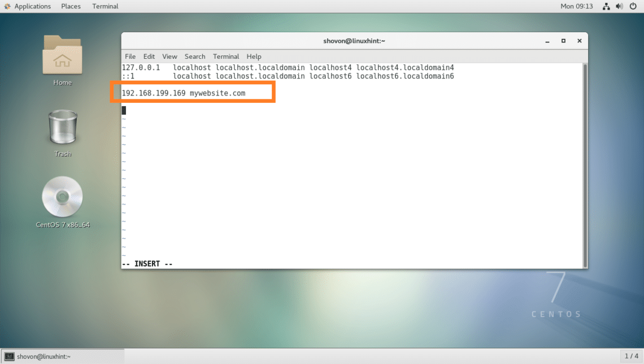Click the 1 / 4 workspace switcher
The height and width of the screenshot is (364, 644).
pos(631,356)
